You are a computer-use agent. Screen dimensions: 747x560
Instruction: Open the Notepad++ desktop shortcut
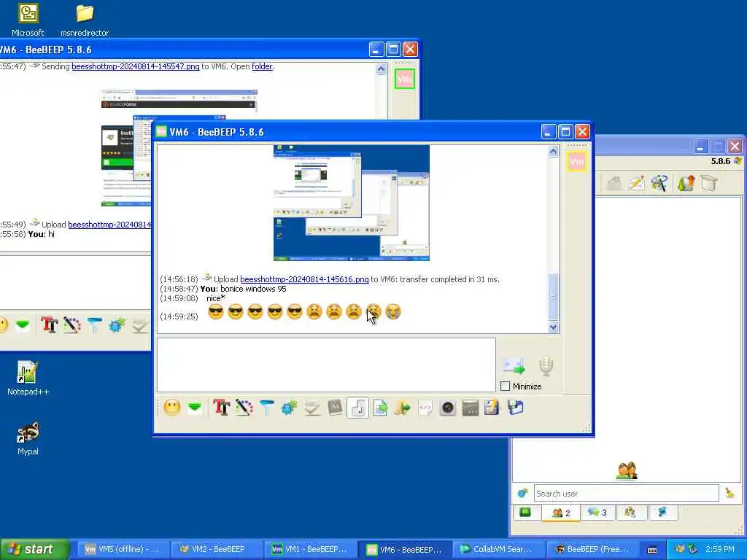(x=28, y=378)
